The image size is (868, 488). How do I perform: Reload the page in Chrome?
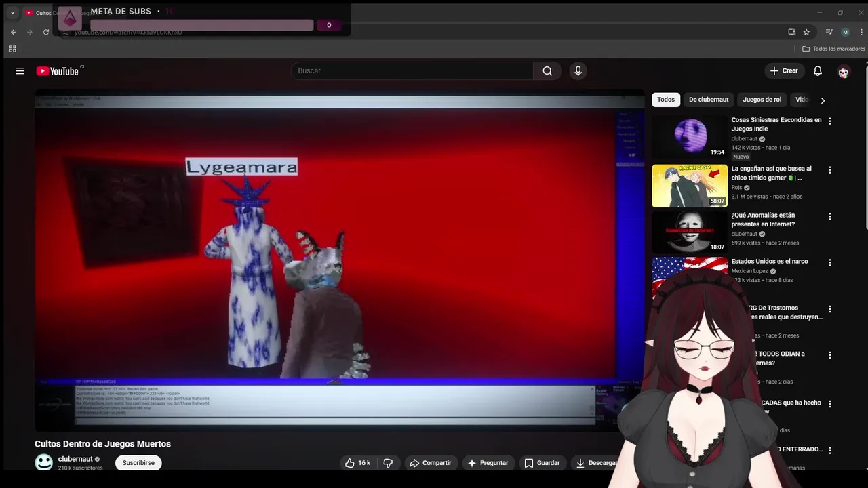46,32
